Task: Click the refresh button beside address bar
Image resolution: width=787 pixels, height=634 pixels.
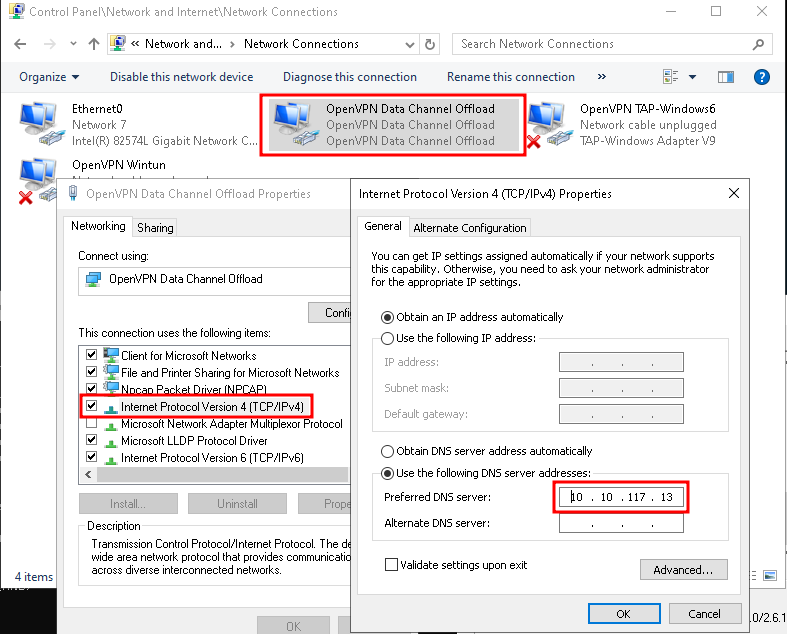Action: tap(430, 44)
